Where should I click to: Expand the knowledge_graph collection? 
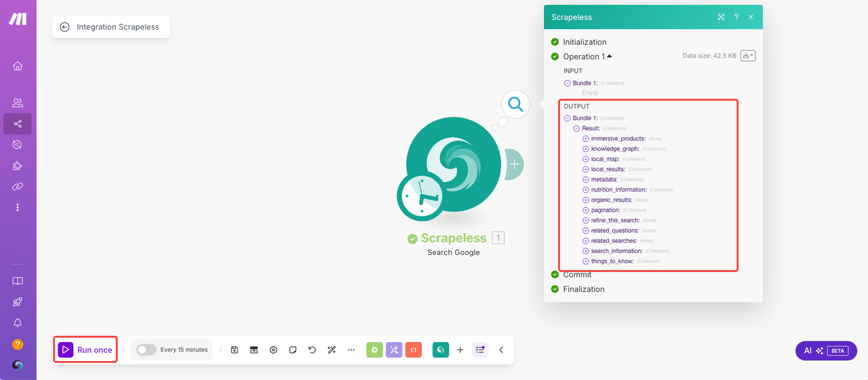click(586, 149)
